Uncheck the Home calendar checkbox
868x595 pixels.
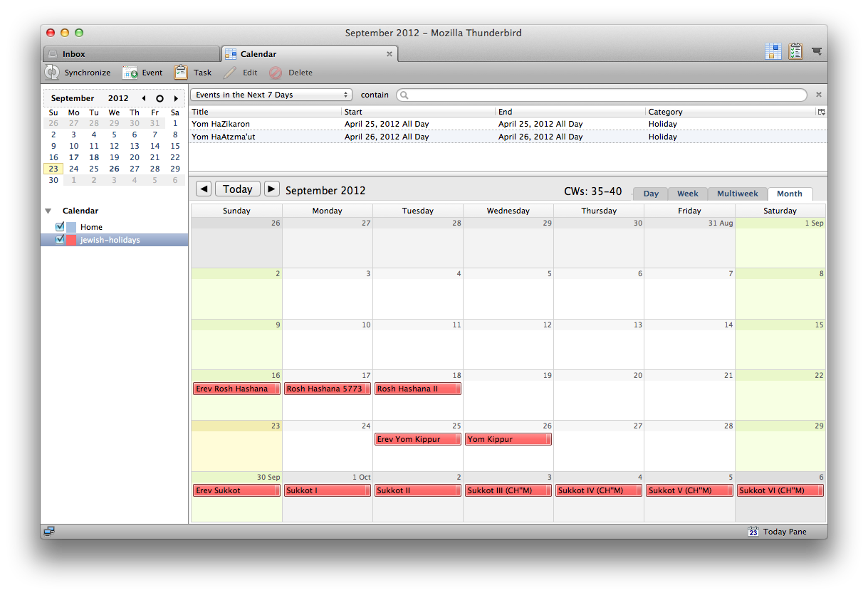pyautogui.click(x=60, y=227)
